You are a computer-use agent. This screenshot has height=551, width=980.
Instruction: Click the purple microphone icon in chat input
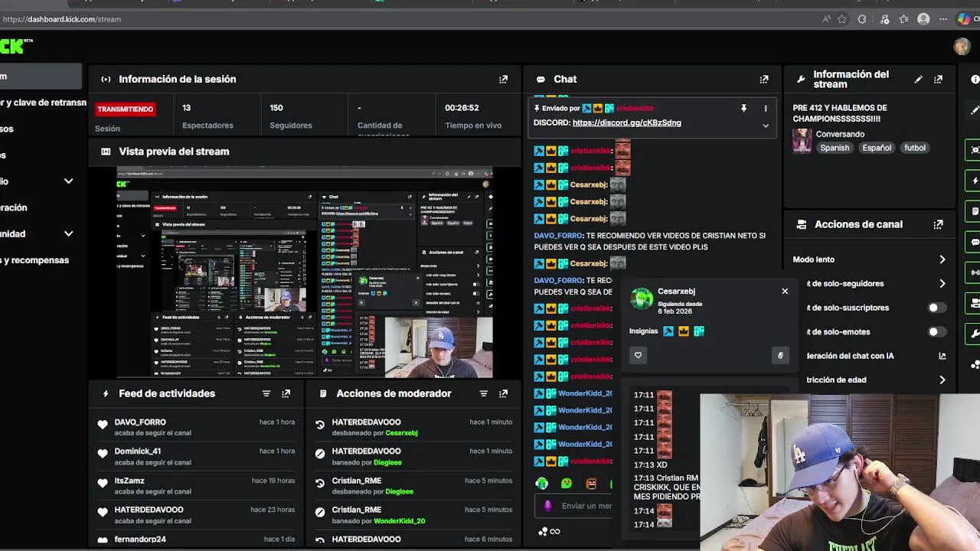[547, 506]
